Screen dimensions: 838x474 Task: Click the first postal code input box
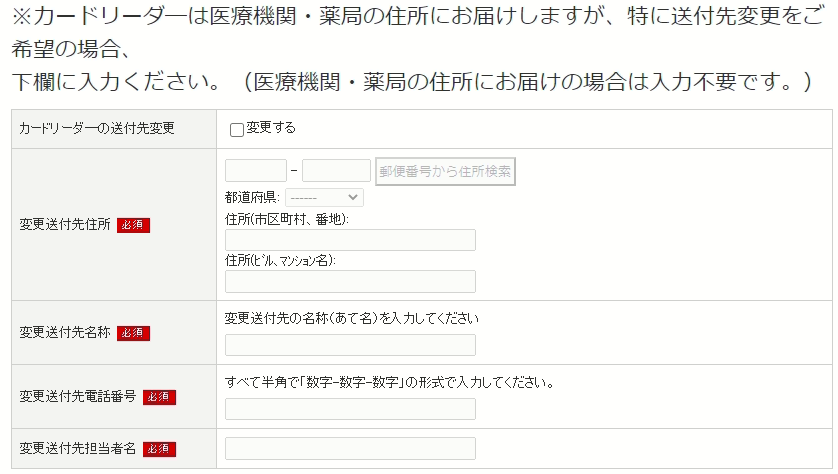click(256, 171)
